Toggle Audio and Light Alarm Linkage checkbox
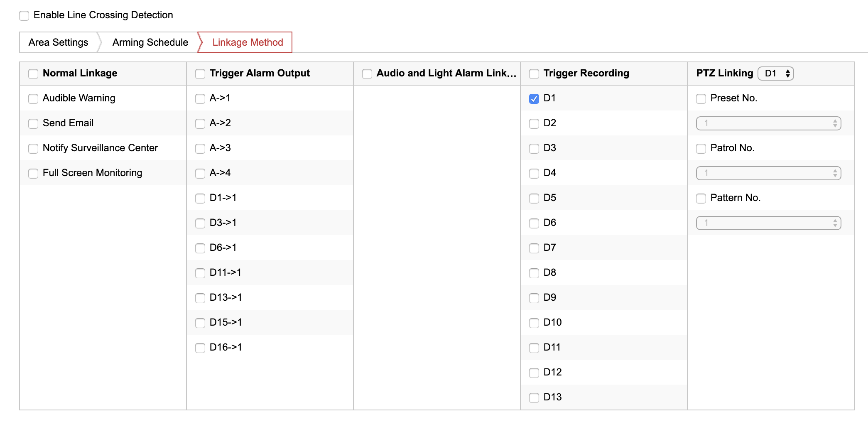This screenshot has height=422, width=868. click(x=367, y=74)
